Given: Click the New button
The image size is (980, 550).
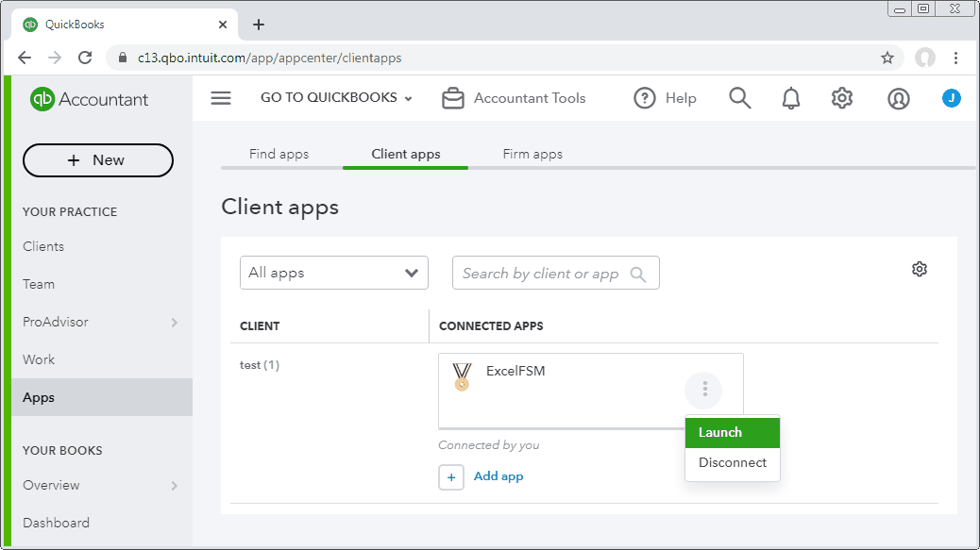Looking at the screenshot, I should pos(98,160).
